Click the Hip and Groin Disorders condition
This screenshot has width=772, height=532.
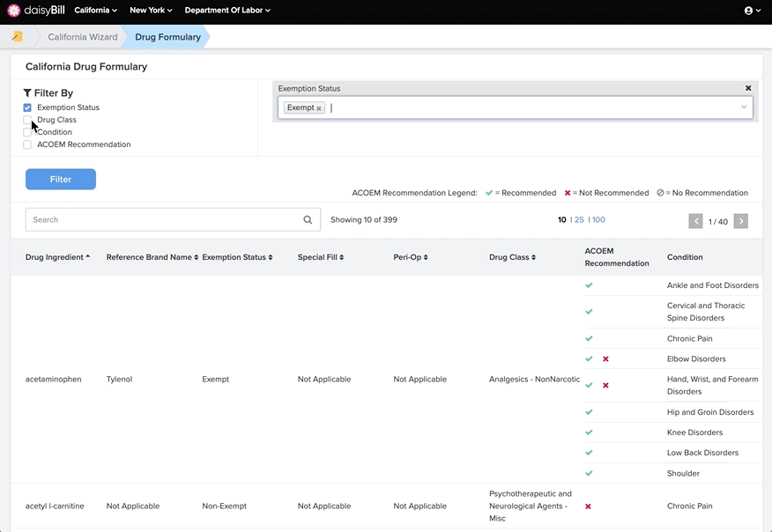(x=710, y=412)
